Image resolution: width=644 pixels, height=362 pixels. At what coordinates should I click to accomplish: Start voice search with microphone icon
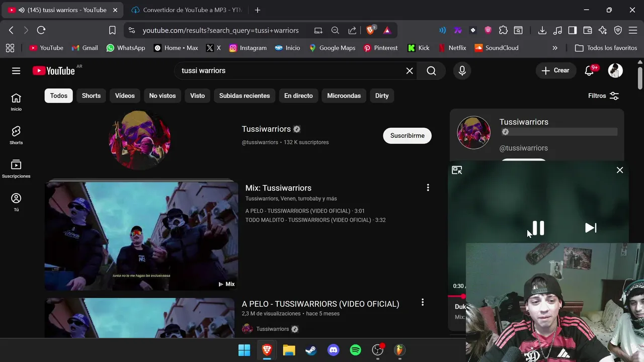(x=462, y=71)
